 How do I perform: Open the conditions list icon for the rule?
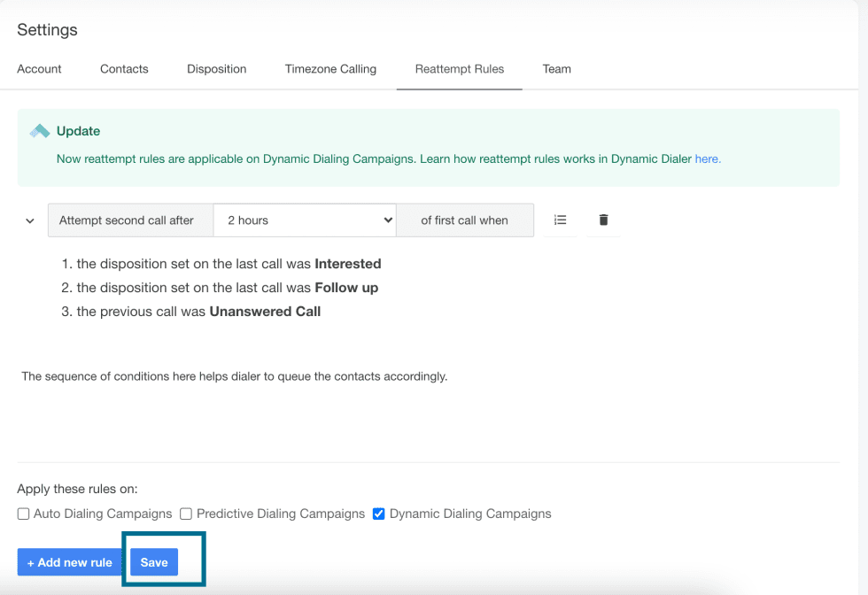point(560,220)
